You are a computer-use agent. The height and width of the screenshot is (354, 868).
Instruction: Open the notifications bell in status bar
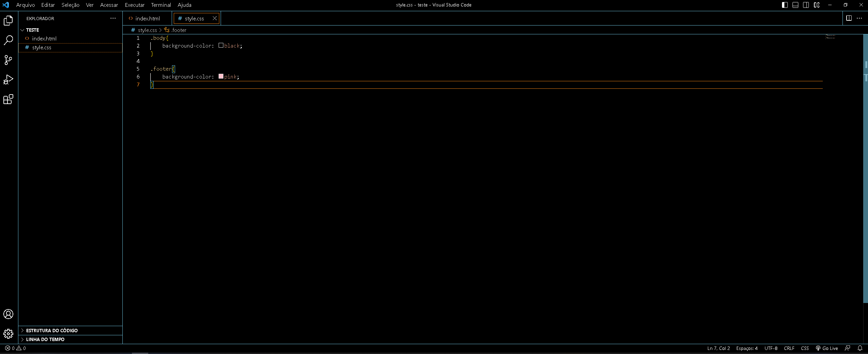point(860,348)
